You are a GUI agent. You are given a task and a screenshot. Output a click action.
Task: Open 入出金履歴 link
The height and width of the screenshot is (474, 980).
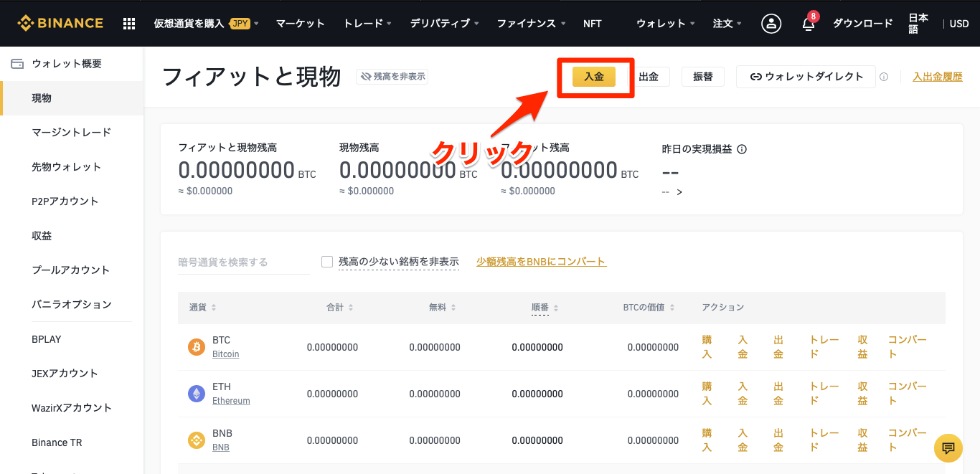tap(938, 77)
